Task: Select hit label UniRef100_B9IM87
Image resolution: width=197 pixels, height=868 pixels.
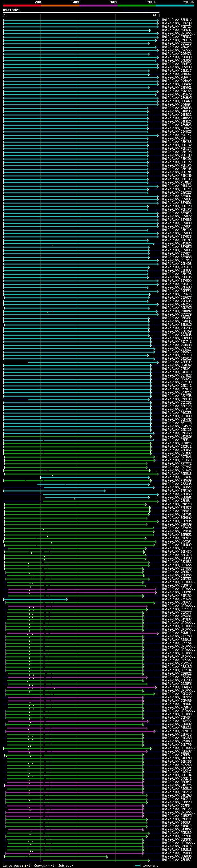Action: (177, 453)
